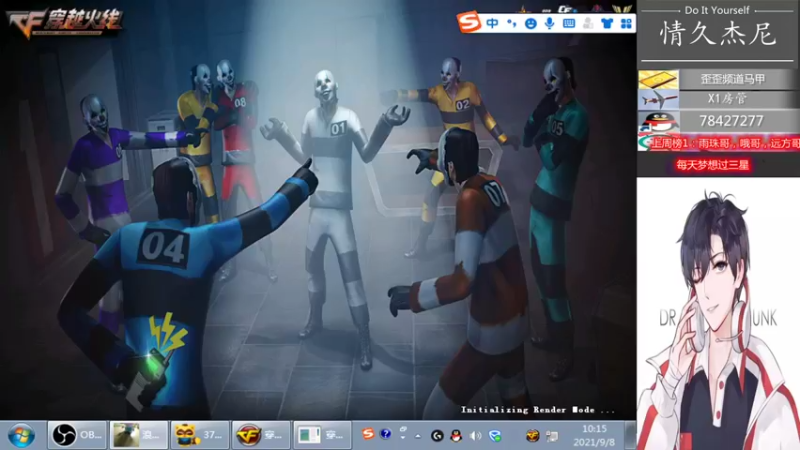This screenshot has width=800, height=450.
Task: Click the gold card icon in overlay
Action: 658,79
